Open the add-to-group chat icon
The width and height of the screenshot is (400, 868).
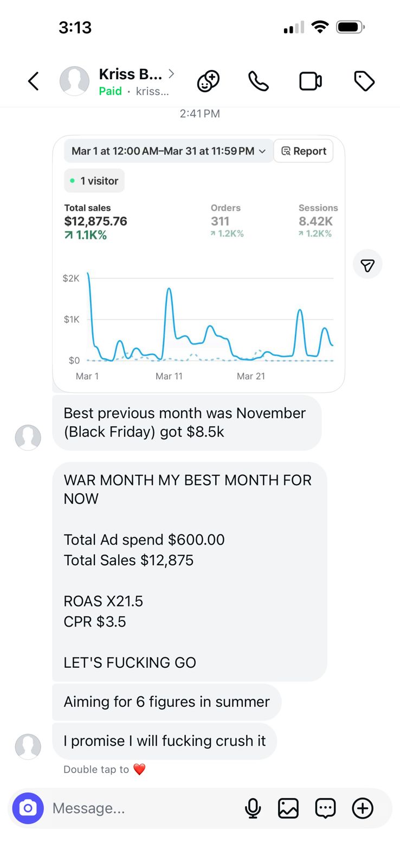pos(208,81)
